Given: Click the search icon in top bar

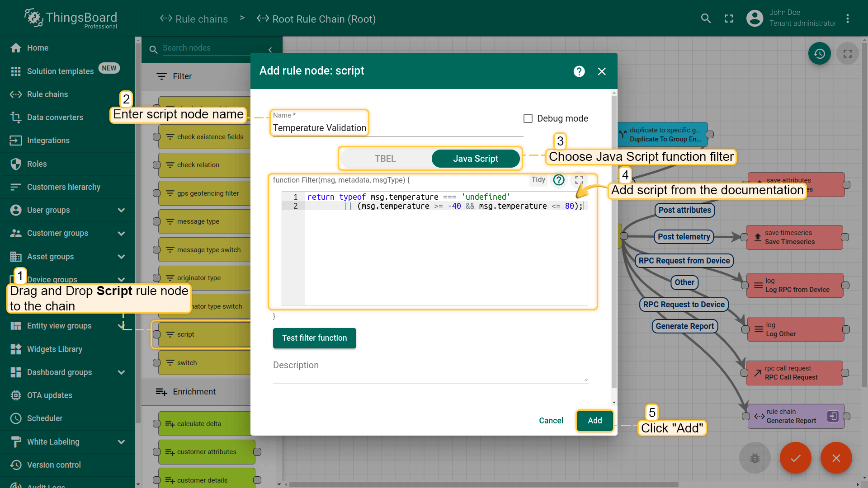Looking at the screenshot, I should 706,19.
